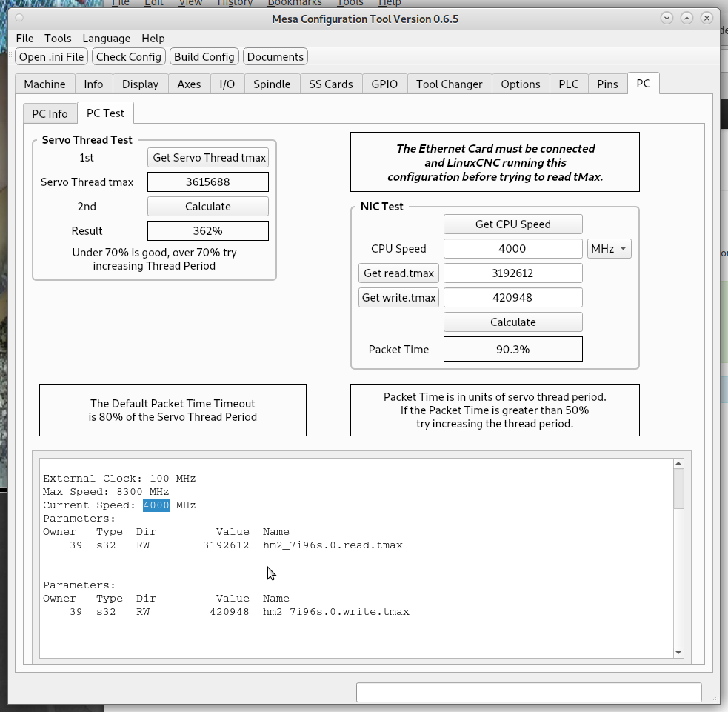The width and height of the screenshot is (728, 712).
Task: Click the Get write.tmax button
Action: tap(399, 298)
